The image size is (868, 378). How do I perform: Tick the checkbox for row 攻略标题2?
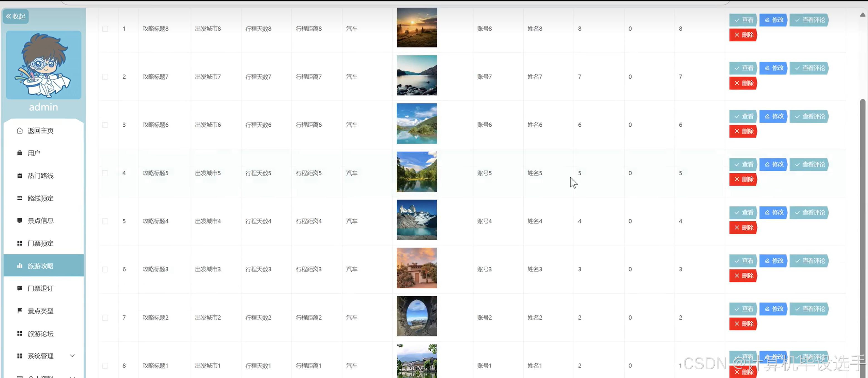(x=105, y=318)
